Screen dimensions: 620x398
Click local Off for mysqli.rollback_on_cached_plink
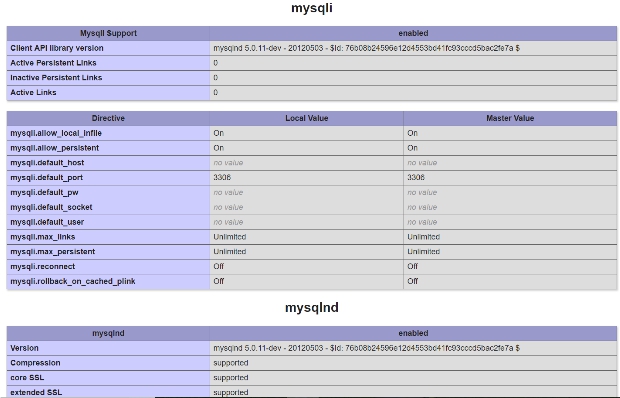tap(219, 281)
